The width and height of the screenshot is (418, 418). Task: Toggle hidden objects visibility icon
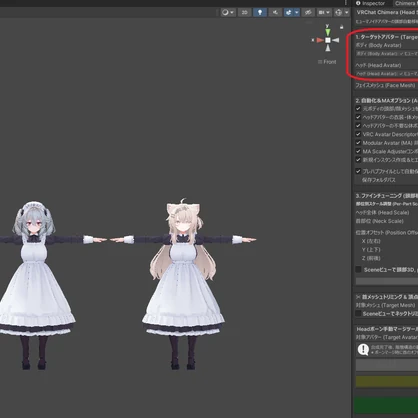[x=308, y=12]
